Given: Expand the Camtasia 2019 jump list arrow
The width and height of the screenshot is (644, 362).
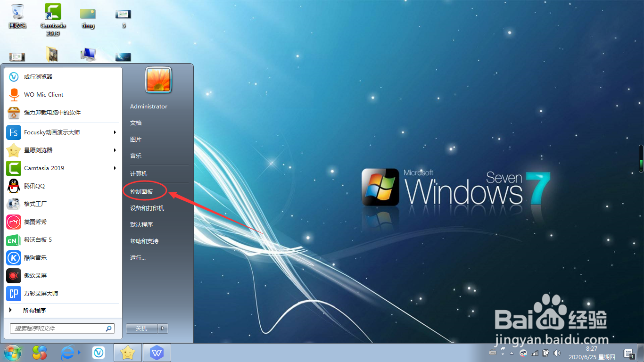Looking at the screenshot, I should tap(115, 168).
